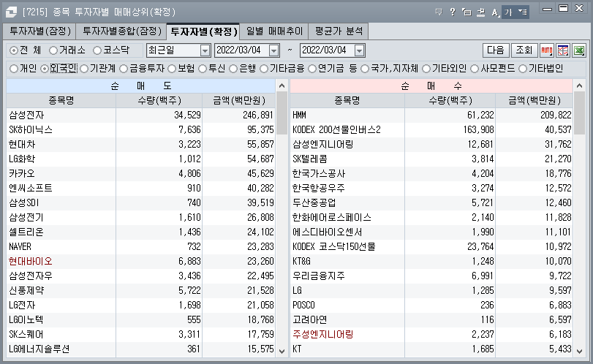Click the 가 Korean font icon
Image resolution: width=593 pixels, height=364 pixels.
[508, 12]
